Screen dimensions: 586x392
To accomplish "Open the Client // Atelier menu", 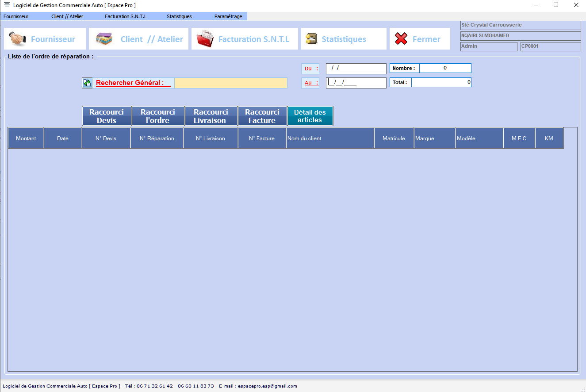I will coord(67,16).
